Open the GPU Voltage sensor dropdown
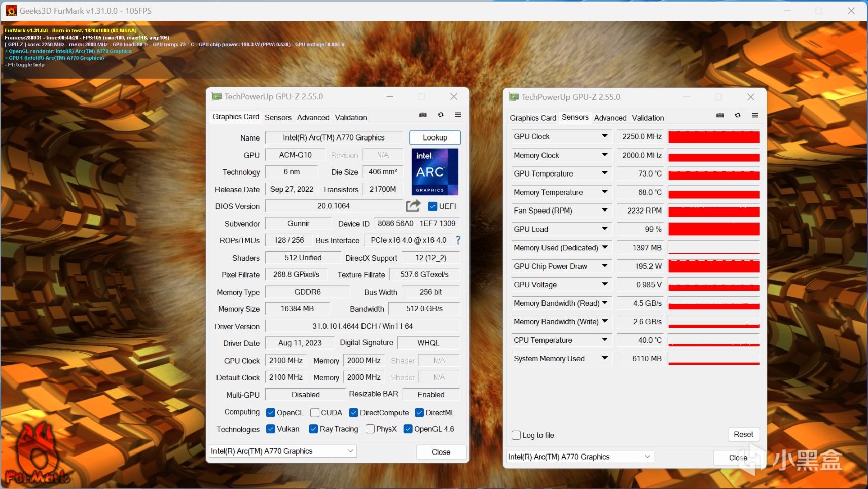The image size is (868, 489). click(605, 285)
